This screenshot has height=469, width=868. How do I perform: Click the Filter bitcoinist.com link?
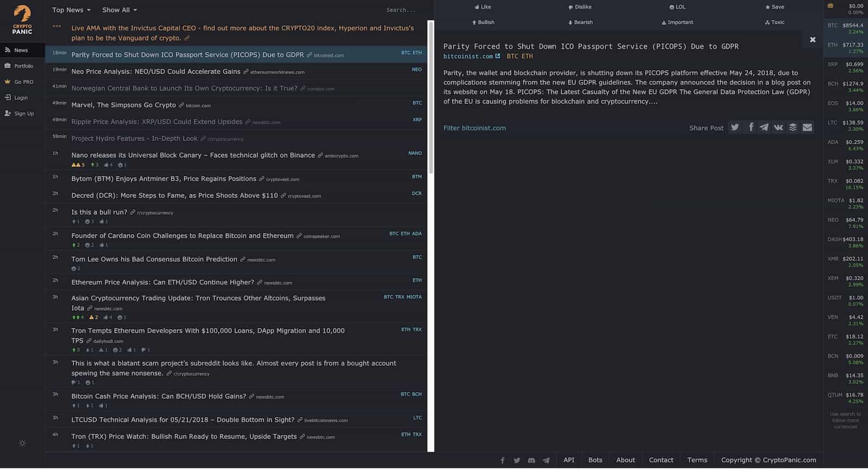[x=475, y=128]
